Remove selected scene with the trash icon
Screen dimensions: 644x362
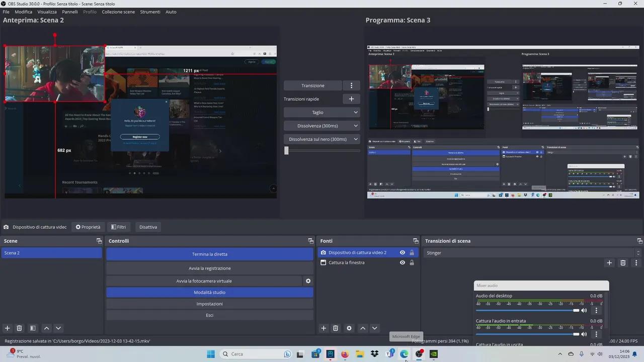point(19,328)
